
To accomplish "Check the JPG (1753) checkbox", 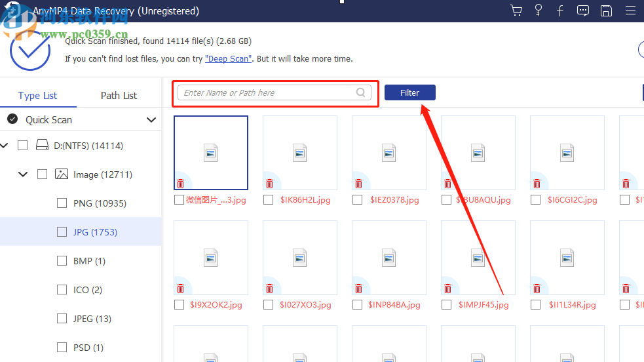I will [62, 231].
